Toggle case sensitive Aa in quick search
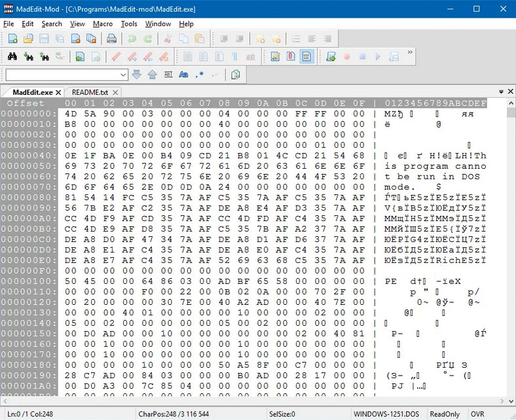Viewport: 516px width, 420px height. pos(183,75)
